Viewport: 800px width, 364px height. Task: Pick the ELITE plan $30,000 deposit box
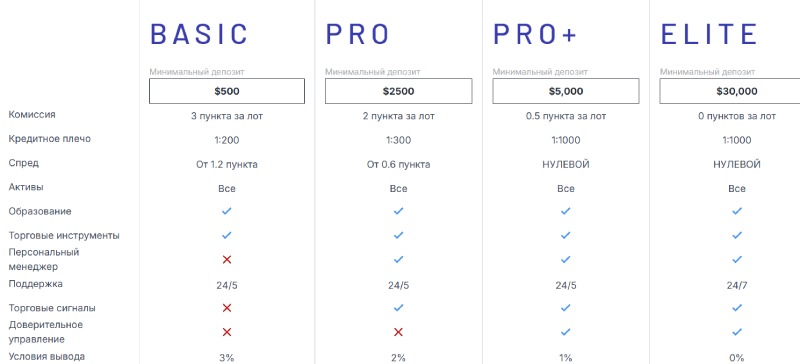point(730,91)
